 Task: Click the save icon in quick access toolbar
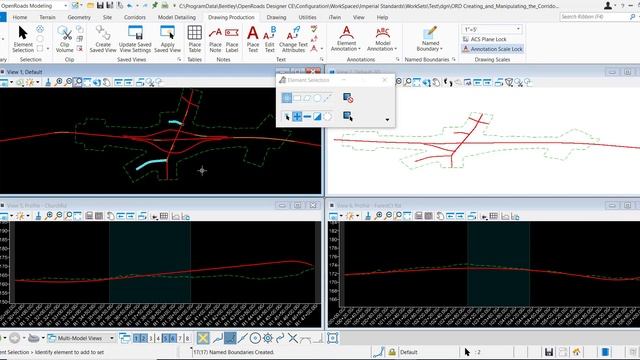click(x=100, y=5)
